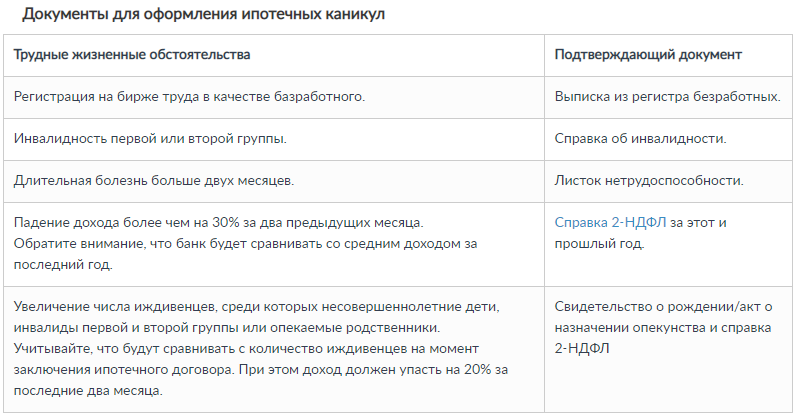The height and width of the screenshot is (416, 798).
Task: Click the cell Регистрация на бирже труда
Action: pos(274,97)
